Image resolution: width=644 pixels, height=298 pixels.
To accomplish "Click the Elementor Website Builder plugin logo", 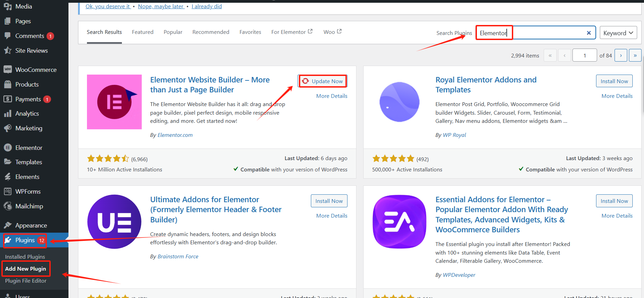I will point(114,102).
